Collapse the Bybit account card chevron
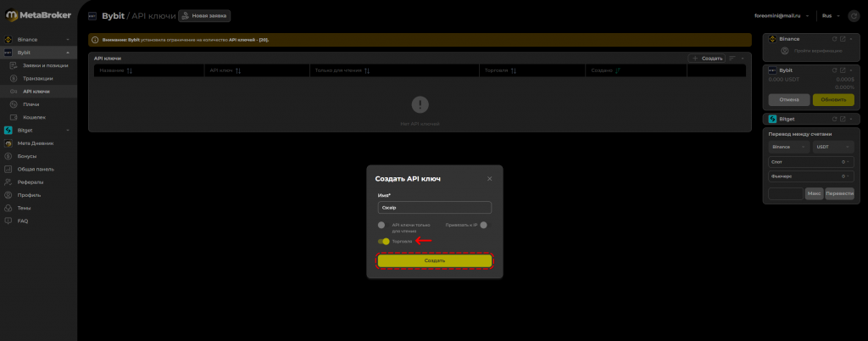Image resolution: width=868 pixels, height=341 pixels. [851, 70]
